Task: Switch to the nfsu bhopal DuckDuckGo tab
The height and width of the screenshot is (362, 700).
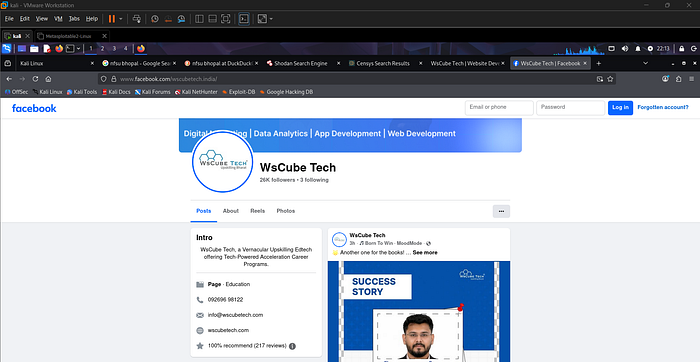Action: 221,63
